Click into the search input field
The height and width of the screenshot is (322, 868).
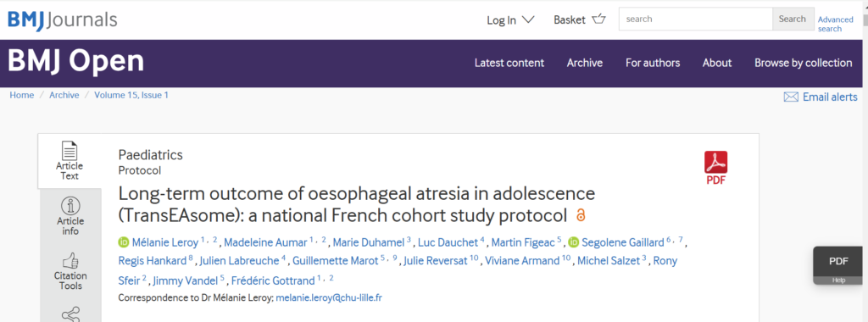(x=696, y=19)
